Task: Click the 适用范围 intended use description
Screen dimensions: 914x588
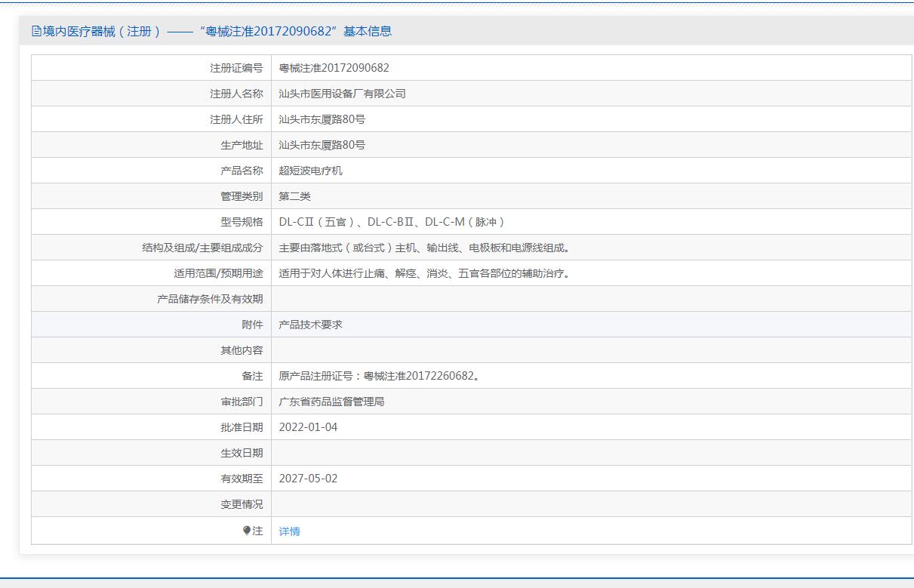Action: 423,273
